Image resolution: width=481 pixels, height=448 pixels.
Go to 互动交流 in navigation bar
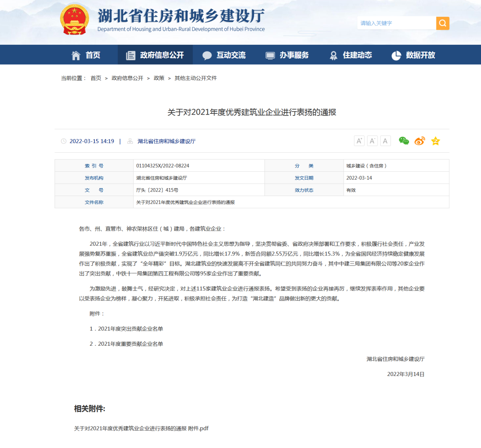pos(224,55)
